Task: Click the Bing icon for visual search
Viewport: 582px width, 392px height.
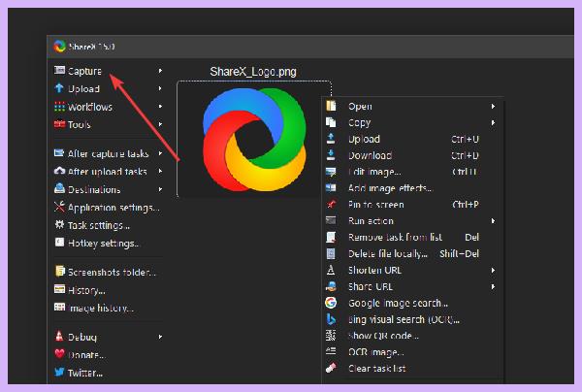Action: [x=331, y=319]
